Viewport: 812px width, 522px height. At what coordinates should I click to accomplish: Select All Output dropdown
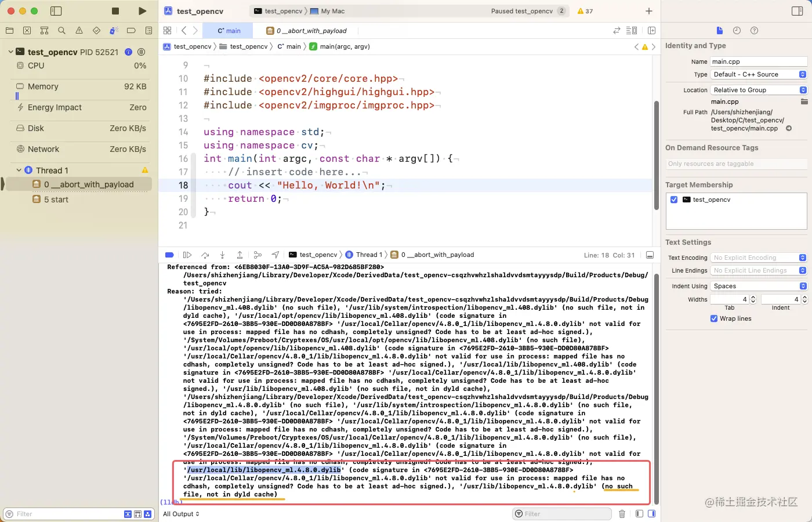pyautogui.click(x=181, y=514)
